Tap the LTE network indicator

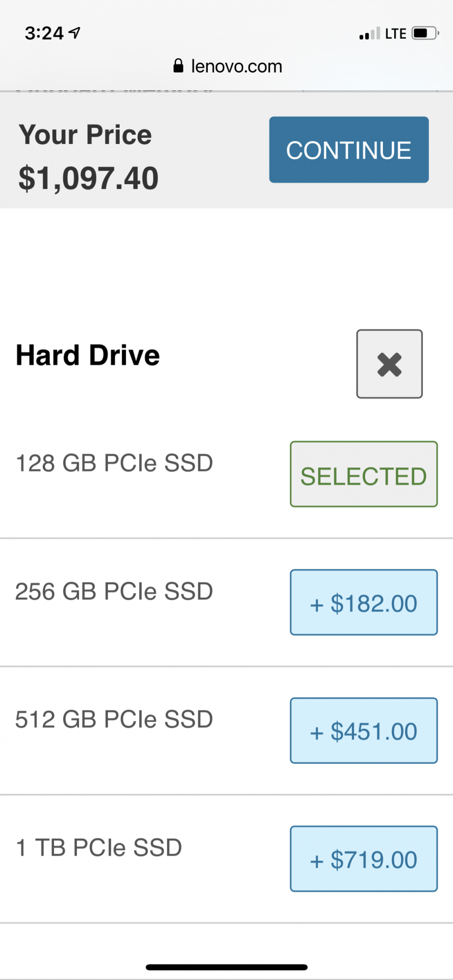pyautogui.click(x=395, y=34)
